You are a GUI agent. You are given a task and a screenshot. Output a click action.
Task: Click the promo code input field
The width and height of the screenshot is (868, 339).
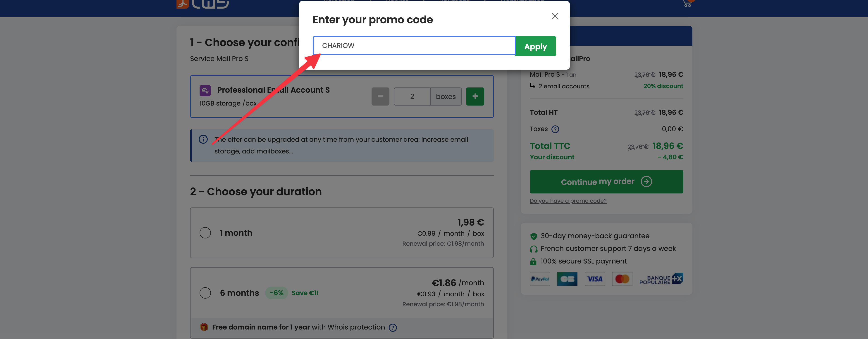click(413, 46)
